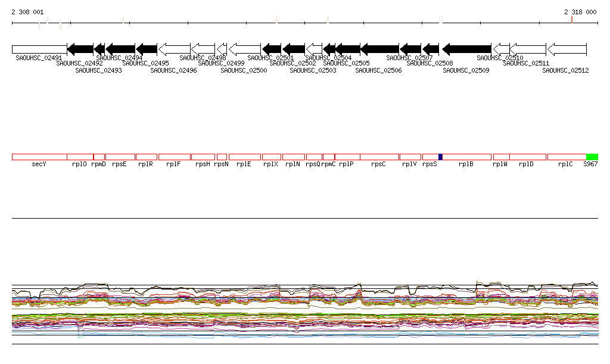
Task: Click the SAOUHSC_02512 white gene arrow
Action: (x=567, y=49)
